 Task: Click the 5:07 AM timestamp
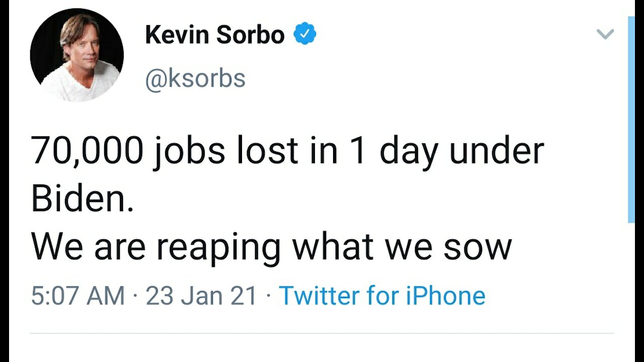[x=77, y=295]
